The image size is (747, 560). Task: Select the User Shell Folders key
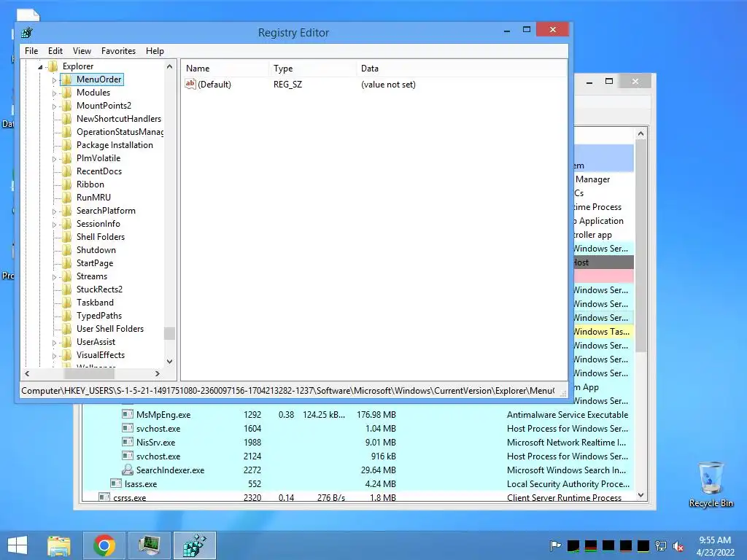pos(110,329)
